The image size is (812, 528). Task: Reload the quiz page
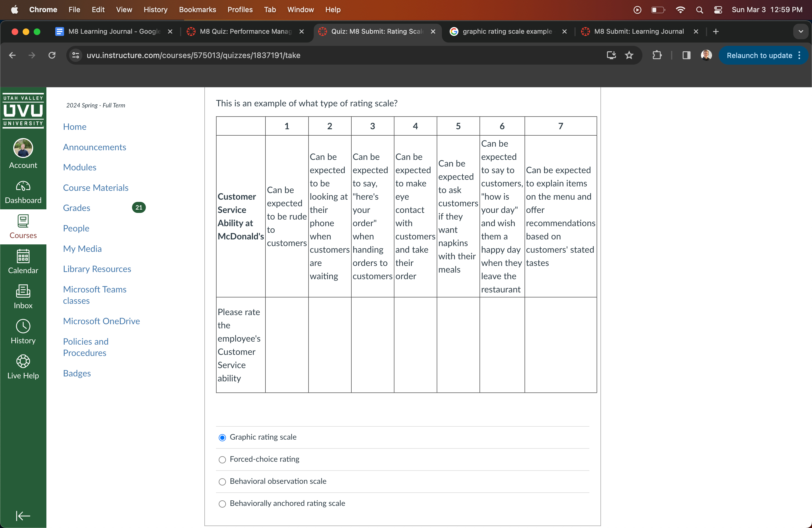coord(52,55)
